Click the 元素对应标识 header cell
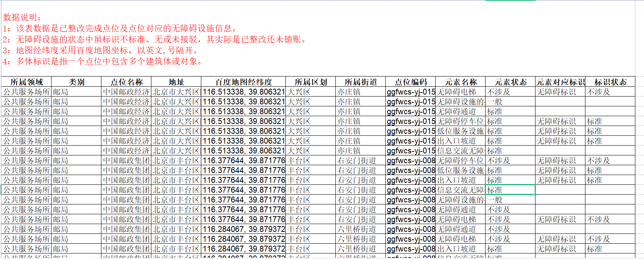644x259 pixels. coord(560,82)
